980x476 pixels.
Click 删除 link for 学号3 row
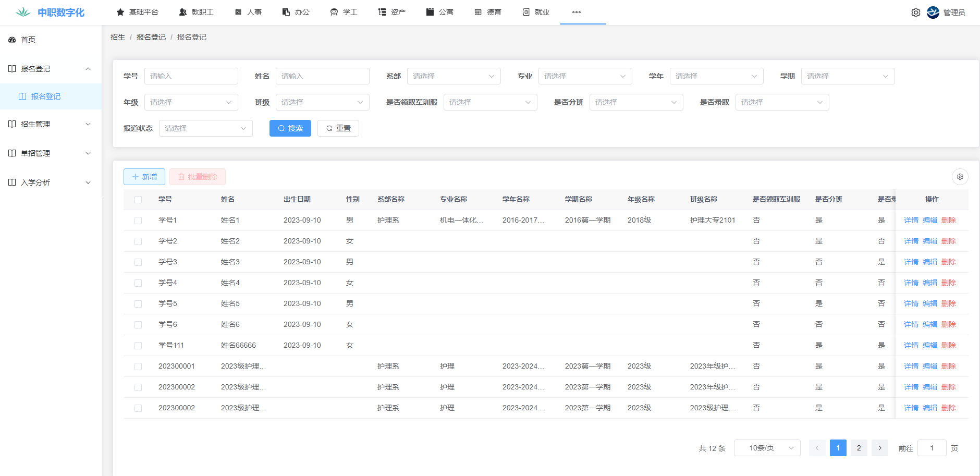(948, 262)
